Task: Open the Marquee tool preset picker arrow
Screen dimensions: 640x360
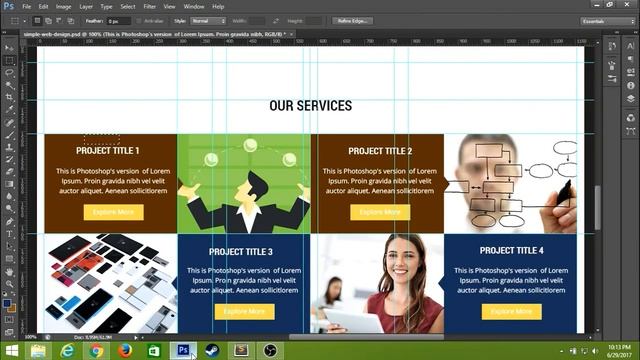Action: 24,21
